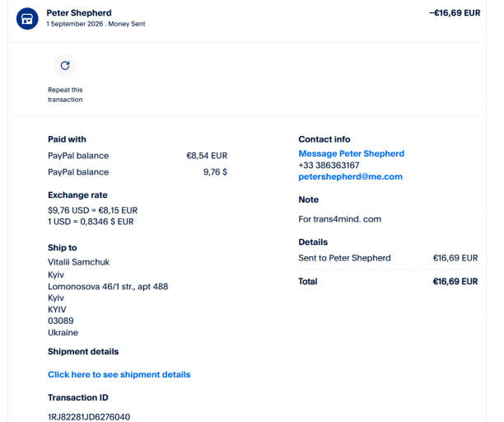Click the Ship to name Vitalii Samchuk
504x422 pixels.
click(79, 262)
